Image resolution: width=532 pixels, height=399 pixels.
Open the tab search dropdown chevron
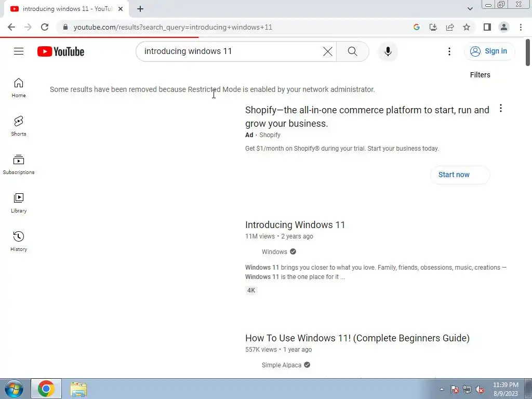point(470,9)
